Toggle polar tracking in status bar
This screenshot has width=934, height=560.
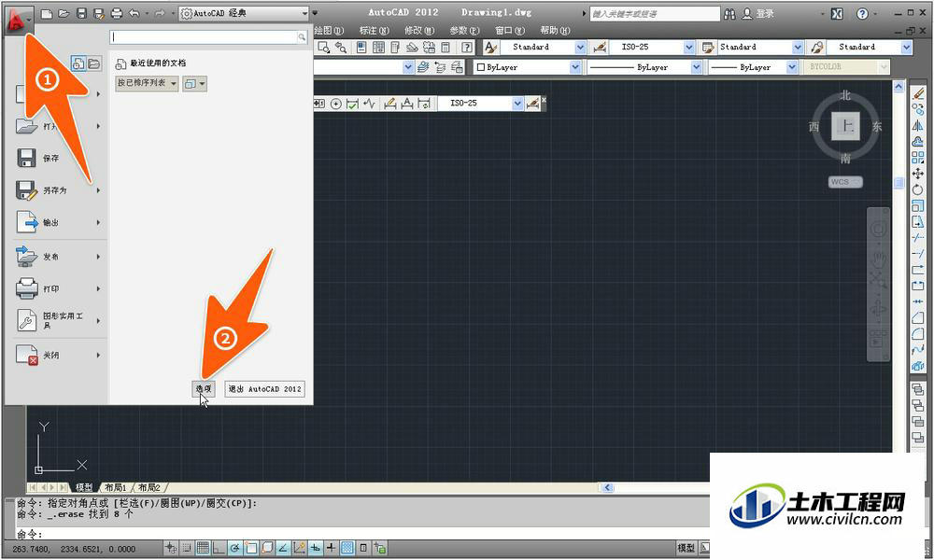click(x=234, y=548)
